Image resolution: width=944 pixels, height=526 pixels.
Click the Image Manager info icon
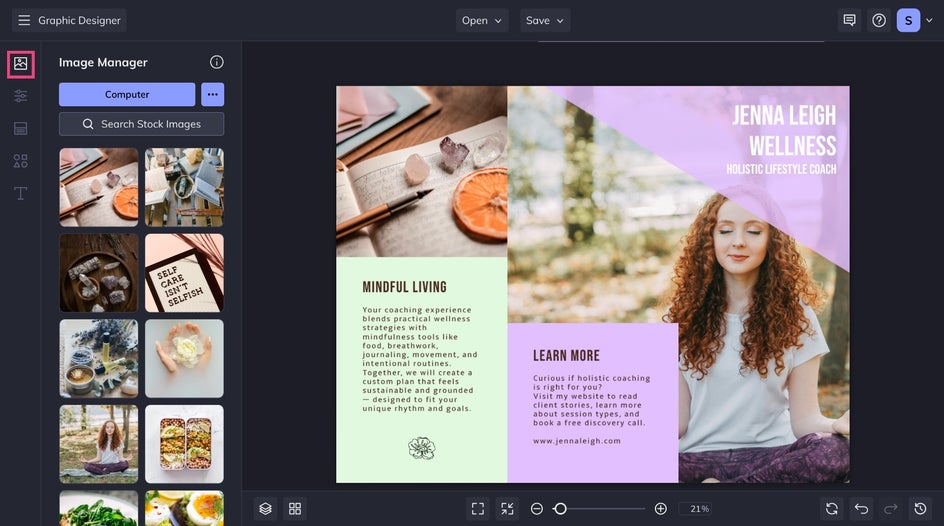[x=217, y=62]
